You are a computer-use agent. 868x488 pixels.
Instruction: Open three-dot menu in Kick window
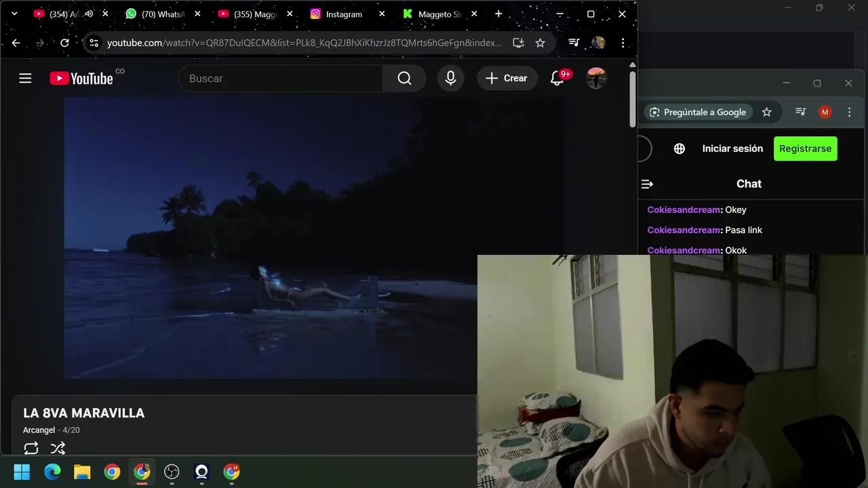point(849,113)
